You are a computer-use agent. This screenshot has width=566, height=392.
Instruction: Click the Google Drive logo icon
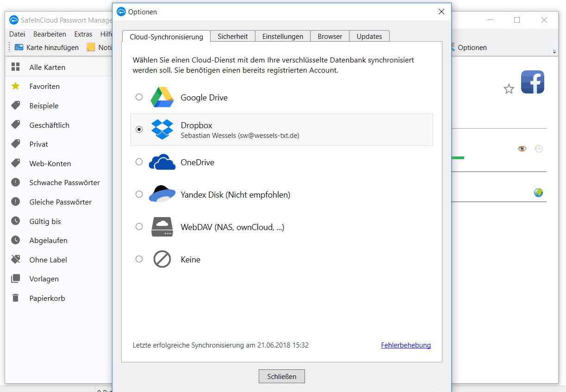point(162,97)
